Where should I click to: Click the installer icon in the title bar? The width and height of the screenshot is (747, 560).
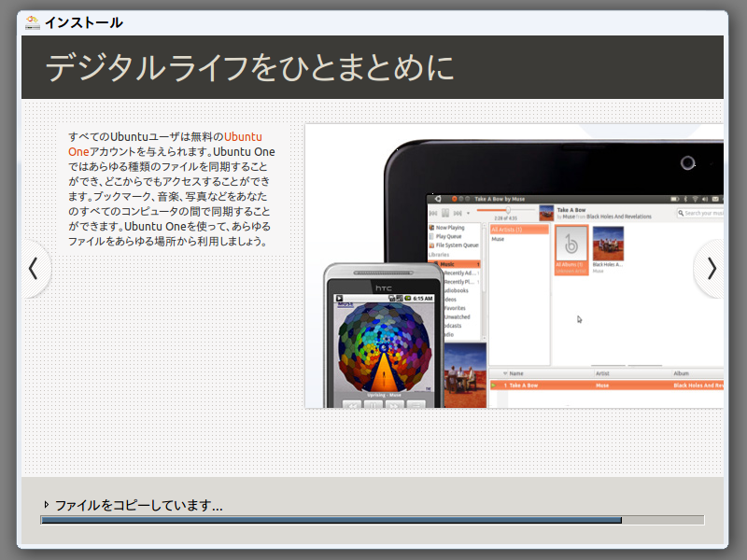pos(33,22)
